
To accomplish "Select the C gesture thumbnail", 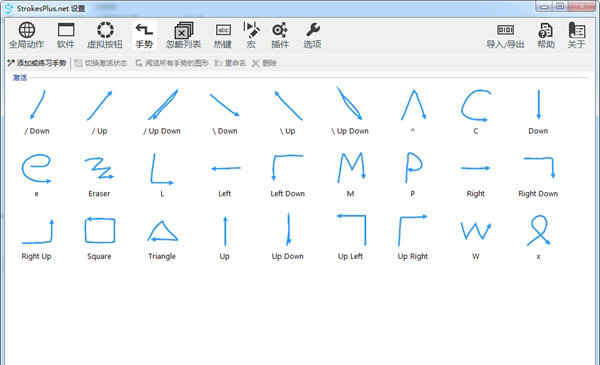I will tap(476, 111).
